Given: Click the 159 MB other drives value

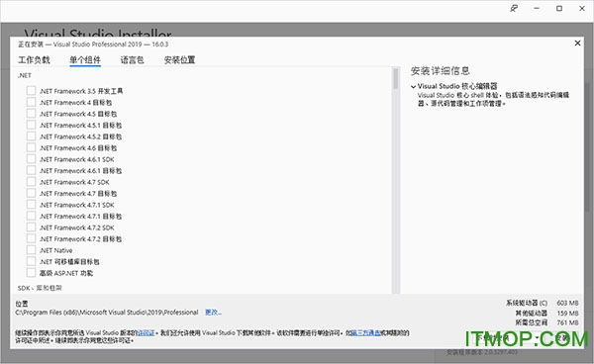Looking at the screenshot, I should coord(567,313).
